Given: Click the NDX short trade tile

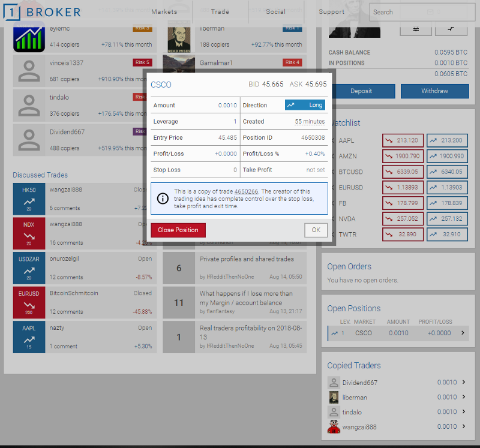Looking at the screenshot, I should pyautogui.click(x=29, y=233).
